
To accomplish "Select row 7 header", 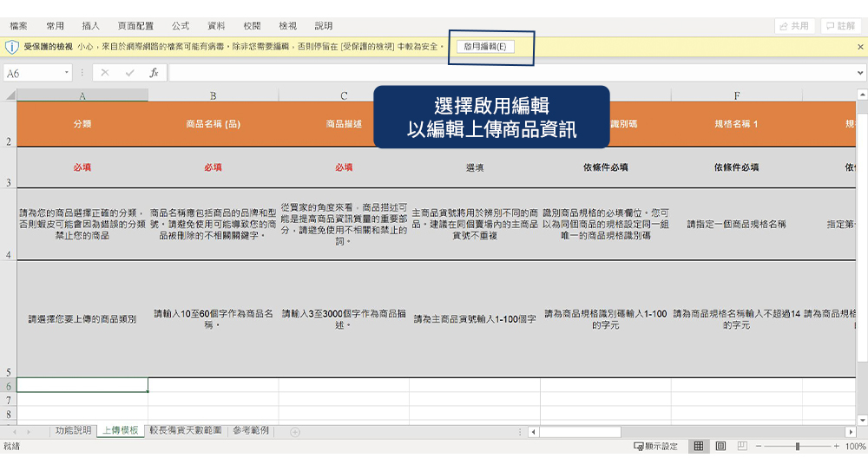I will pos(9,400).
